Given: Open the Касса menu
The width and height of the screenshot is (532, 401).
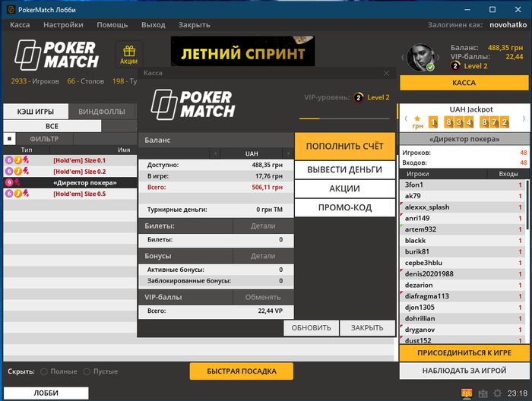Looking at the screenshot, I should coord(20,25).
